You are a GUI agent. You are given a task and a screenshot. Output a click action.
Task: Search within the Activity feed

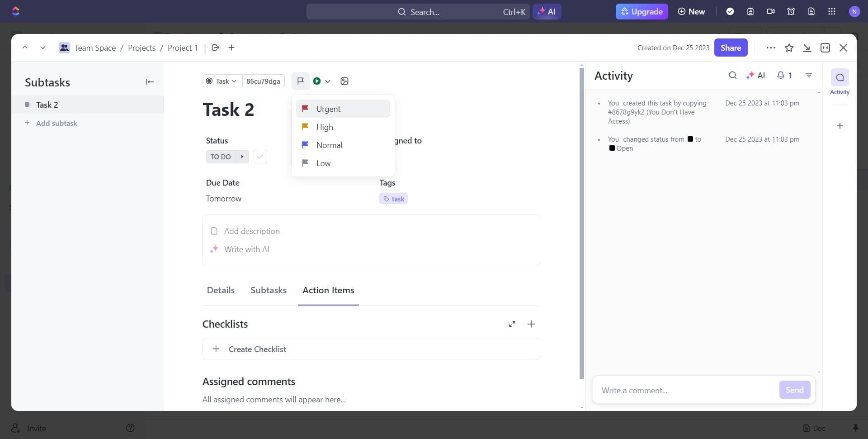(732, 75)
